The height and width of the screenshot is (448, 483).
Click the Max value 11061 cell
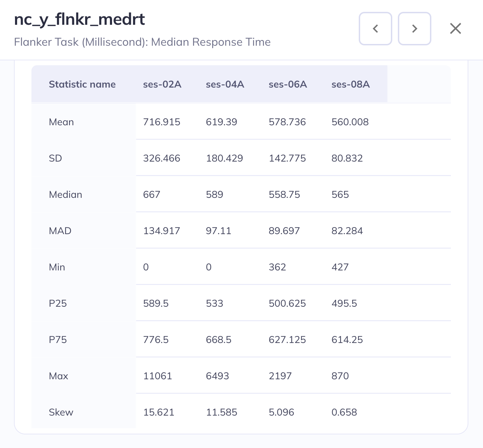click(158, 376)
